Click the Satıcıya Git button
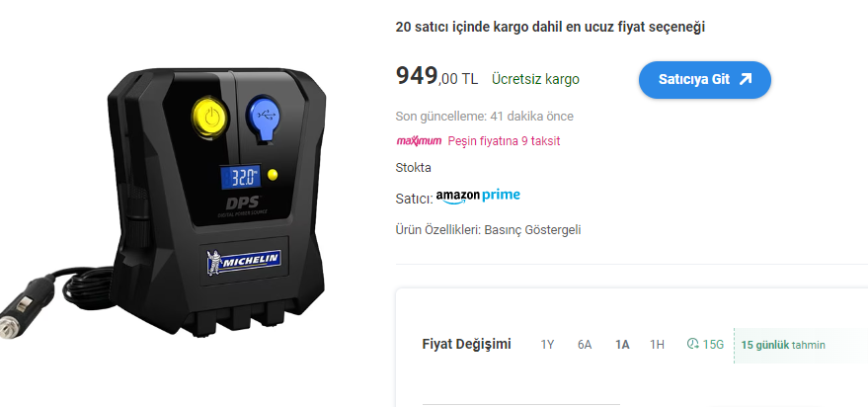 pyautogui.click(x=705, y=80)
